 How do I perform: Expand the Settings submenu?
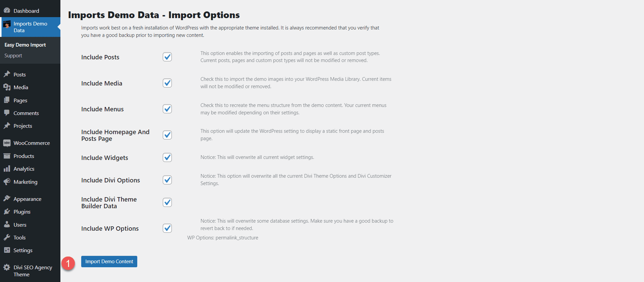coord(23,250)
